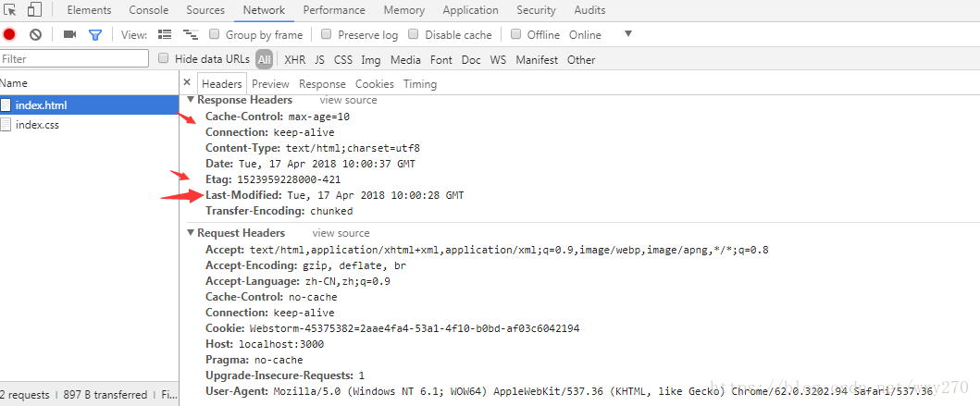Show the waterfall overview view icon
This screenshot has width=980, height=406.
(x=191, y=35)
